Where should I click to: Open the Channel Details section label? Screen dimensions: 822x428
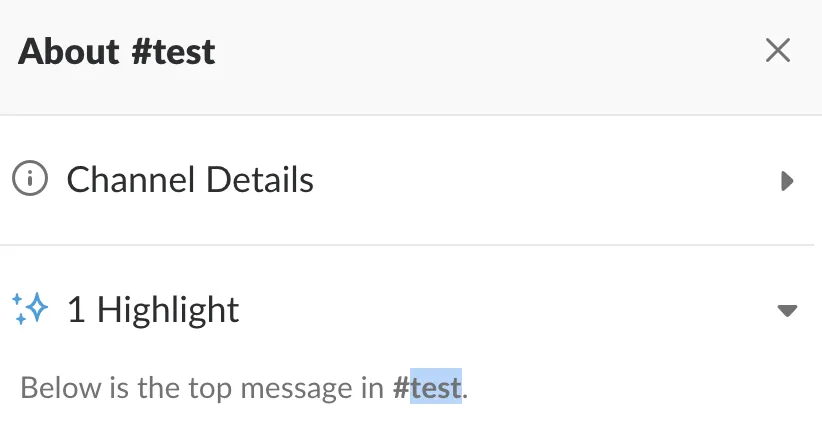tap(190, 180)
